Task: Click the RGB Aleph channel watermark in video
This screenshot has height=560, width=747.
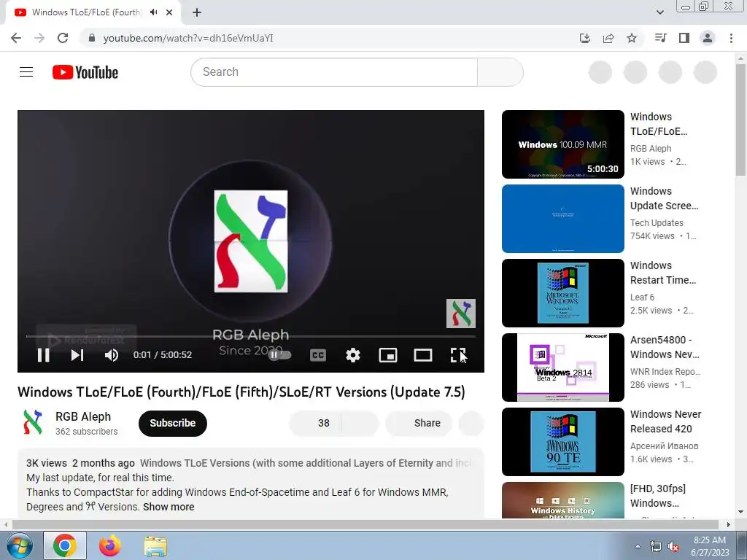Action: click(461, 314)
